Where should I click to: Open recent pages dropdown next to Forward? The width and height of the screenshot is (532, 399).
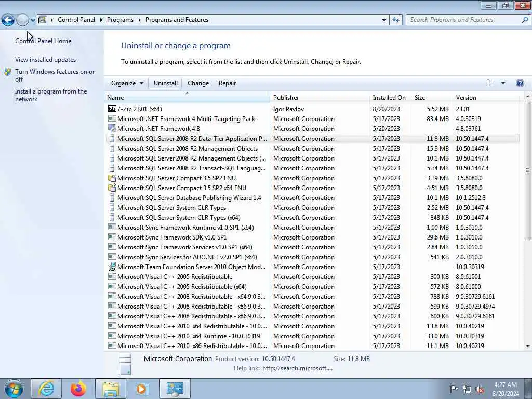click(33, 20)
